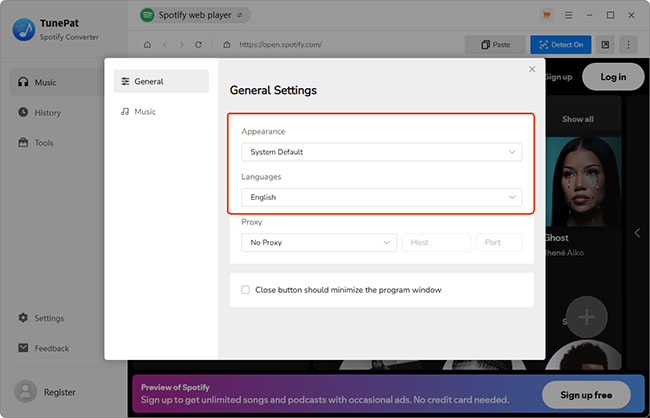Click the Detect On button
650x418 pixels.
pos(561,45)
